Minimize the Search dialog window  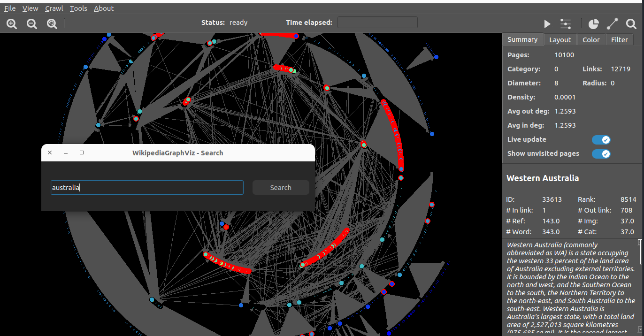(x=66, y=153)
